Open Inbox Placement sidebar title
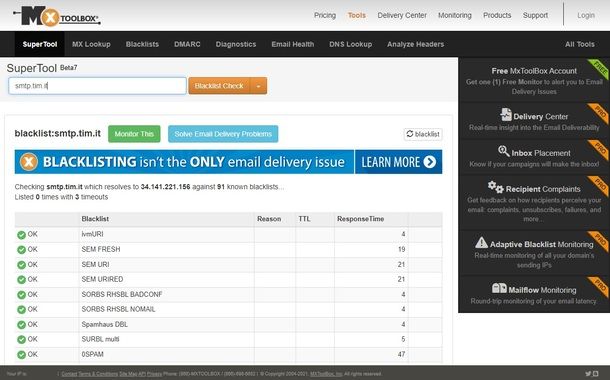The height and width of the screenshot is (380, 610). click(541, 153)
